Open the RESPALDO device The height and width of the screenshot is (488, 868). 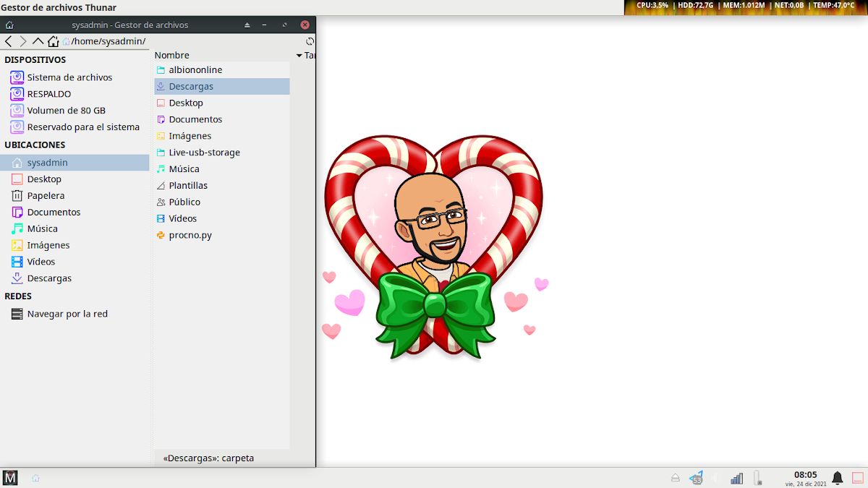pyautogui.click(x=48, y=94)
